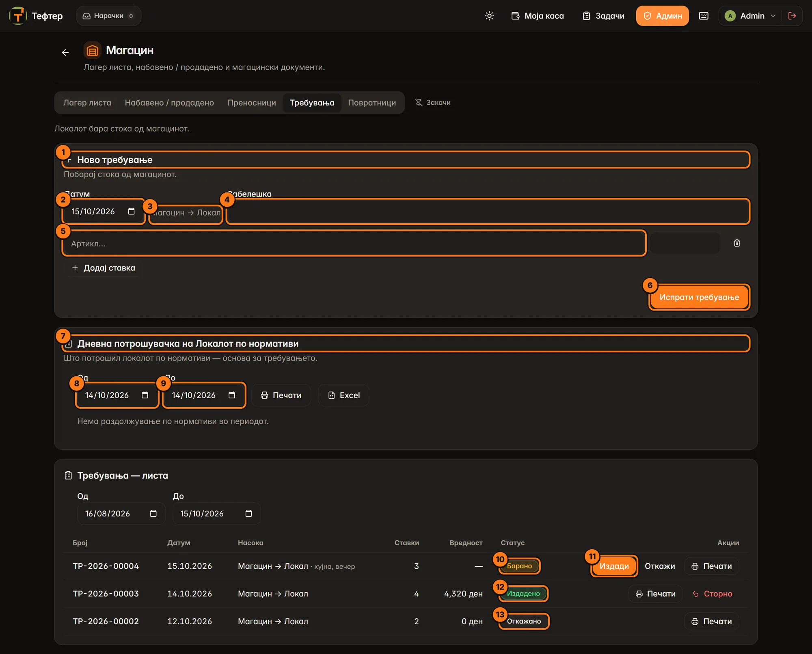Switch to Преносници tab

pyautogui.click(x=252, y=103)
